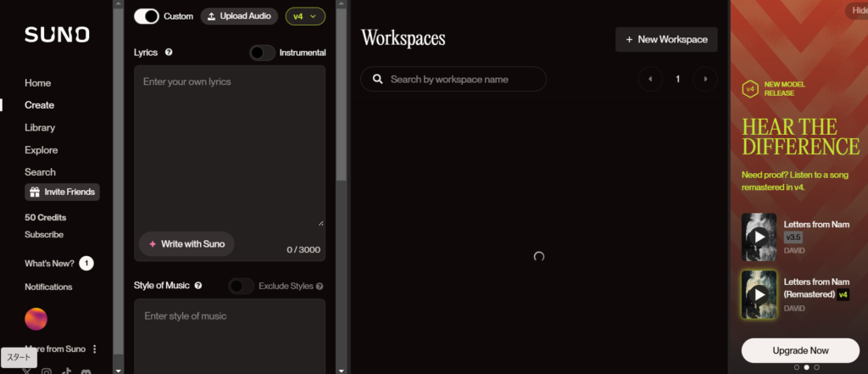
Task: Click the Upload Audio button
Action: click(239, 16)
